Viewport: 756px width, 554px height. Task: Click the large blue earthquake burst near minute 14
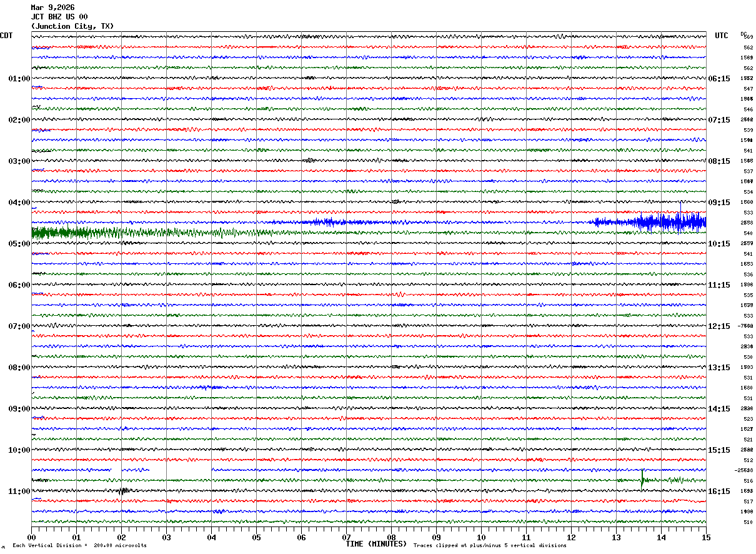[x=669, y=222]
